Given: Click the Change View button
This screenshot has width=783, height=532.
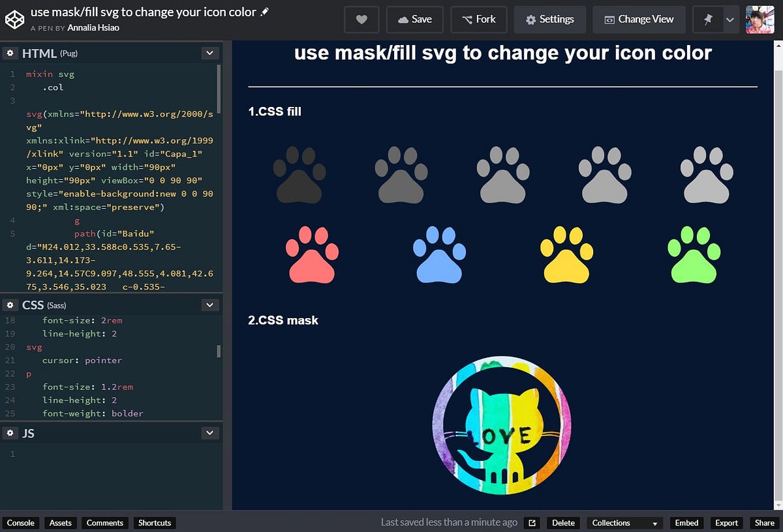Looking at the screenshot, I should 639,20.
